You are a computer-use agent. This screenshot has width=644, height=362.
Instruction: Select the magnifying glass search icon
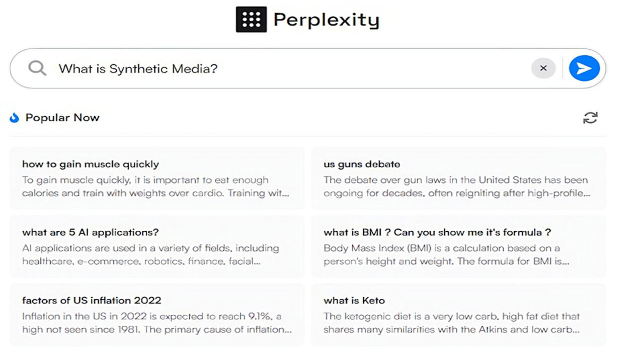coord(37,68)
